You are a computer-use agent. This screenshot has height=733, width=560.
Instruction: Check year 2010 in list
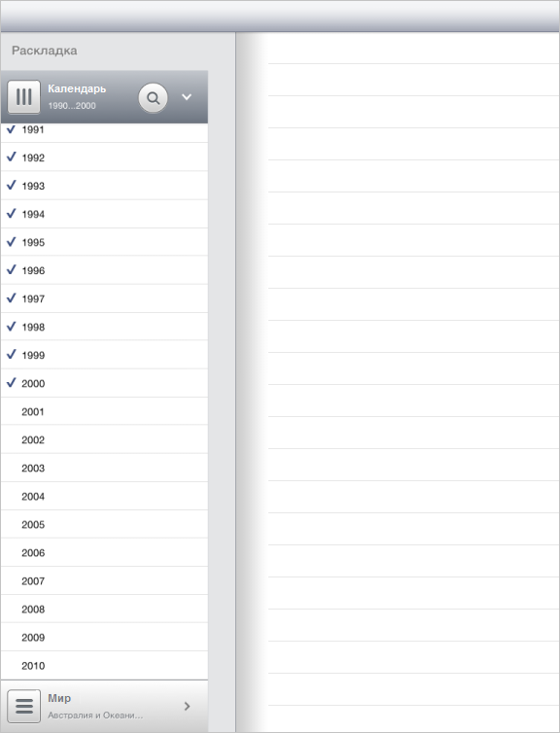click(104, 665)
